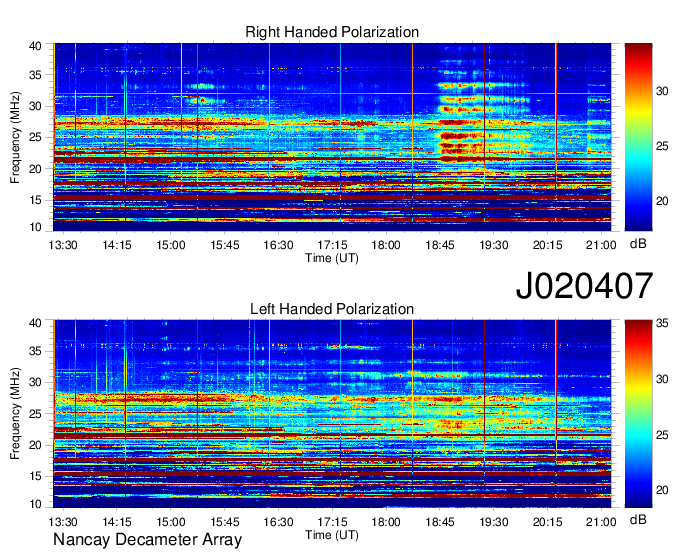The height and width of the screenshot is (552, 680).
Task: Click the 18:00 time tick under Right Handed plot
Action: point(386,245)
